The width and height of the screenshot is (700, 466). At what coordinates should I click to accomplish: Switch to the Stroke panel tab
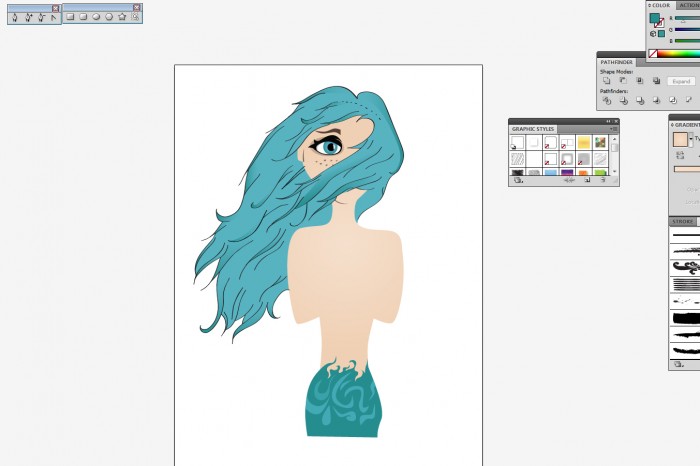683,221
